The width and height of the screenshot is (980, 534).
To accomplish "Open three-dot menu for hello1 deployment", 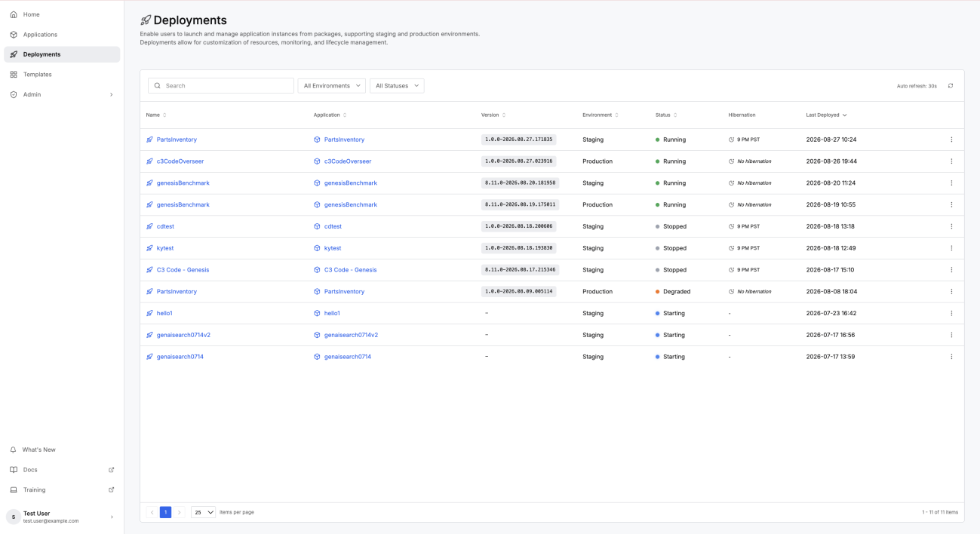I will click(951, 313).
